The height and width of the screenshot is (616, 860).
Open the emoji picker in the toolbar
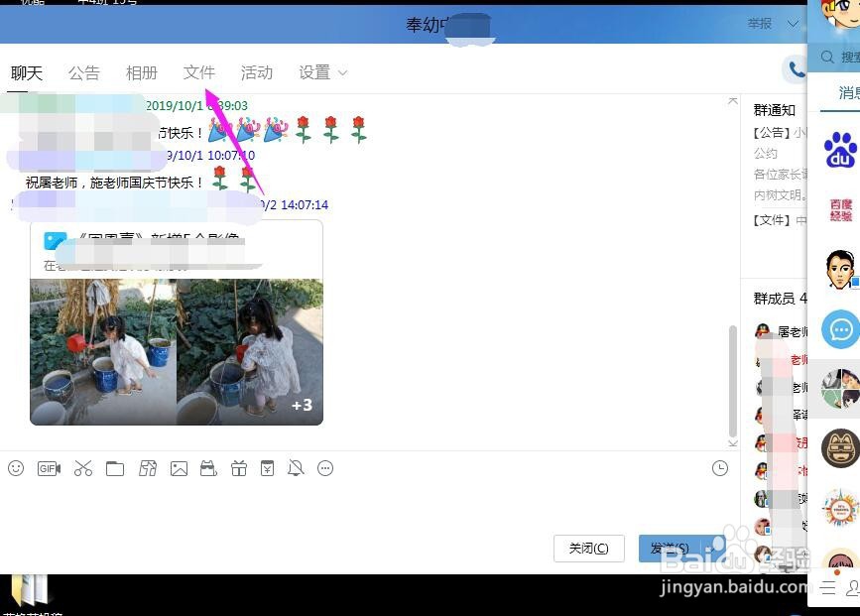pos(16,468)
